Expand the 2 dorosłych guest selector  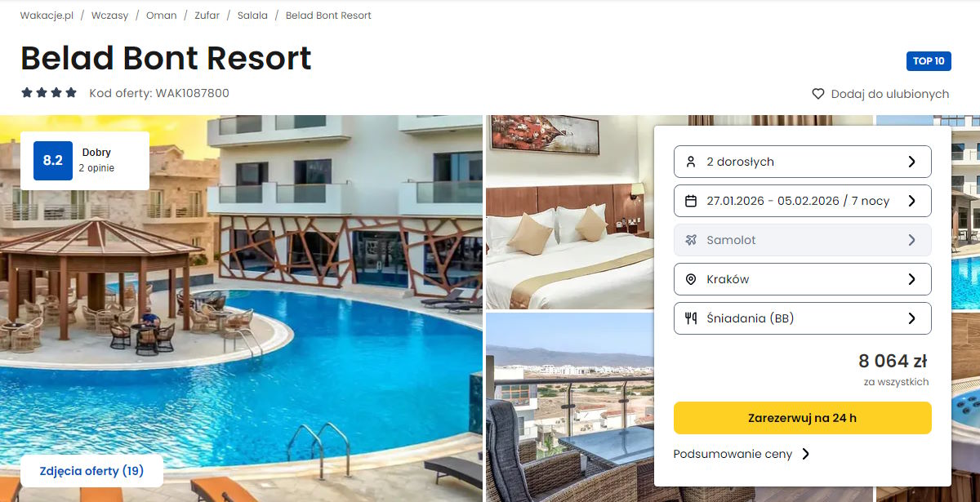pos(803,162)
